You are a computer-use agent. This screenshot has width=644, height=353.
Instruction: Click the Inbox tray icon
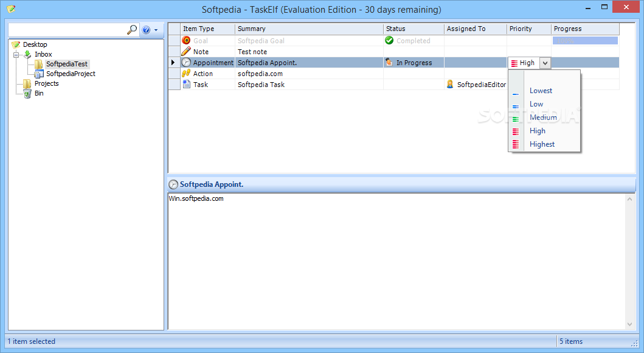point(27,54)
